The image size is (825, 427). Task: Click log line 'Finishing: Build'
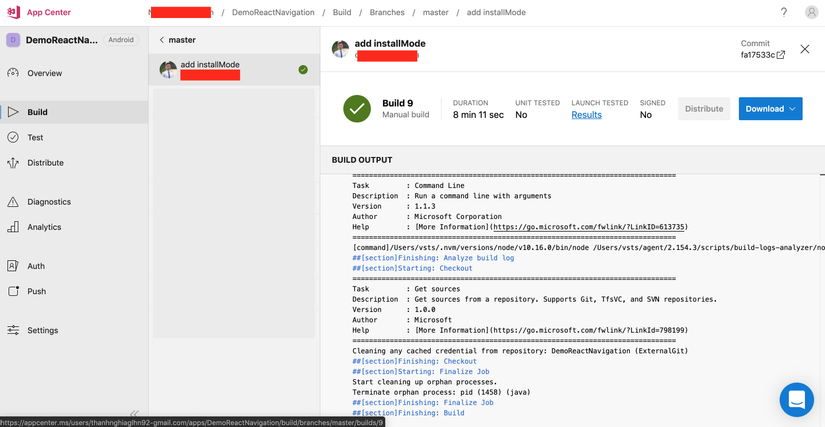408,413
